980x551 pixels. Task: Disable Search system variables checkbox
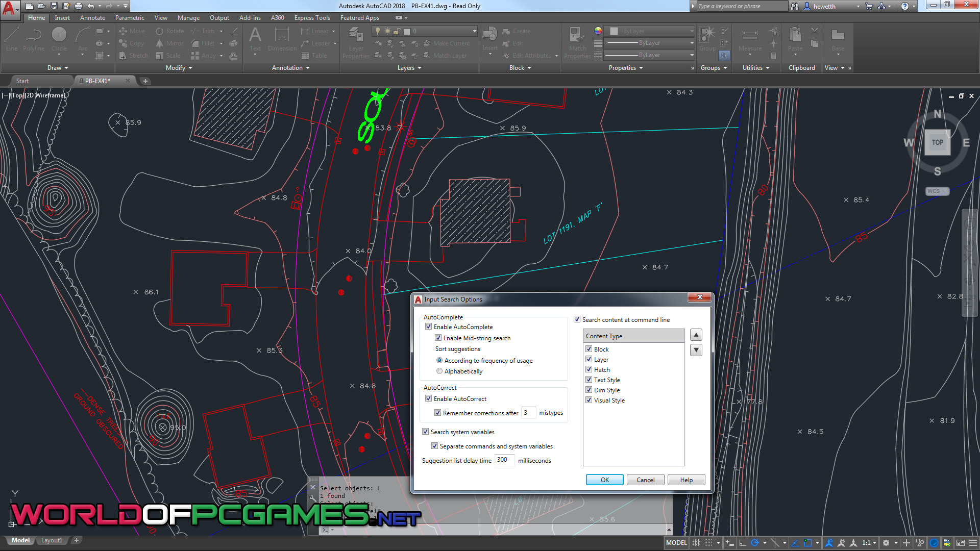[426, 432]
